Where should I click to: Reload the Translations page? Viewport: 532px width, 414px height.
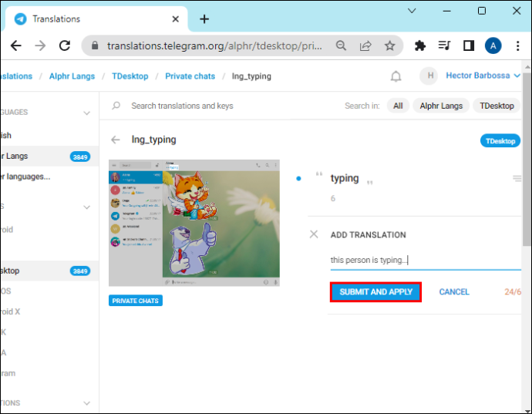coord(65,45)
